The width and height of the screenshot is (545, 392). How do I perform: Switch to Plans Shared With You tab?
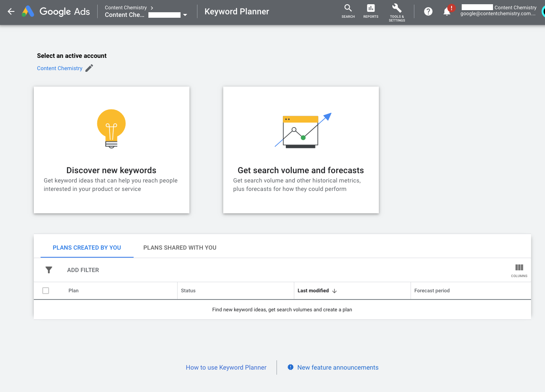180,248
